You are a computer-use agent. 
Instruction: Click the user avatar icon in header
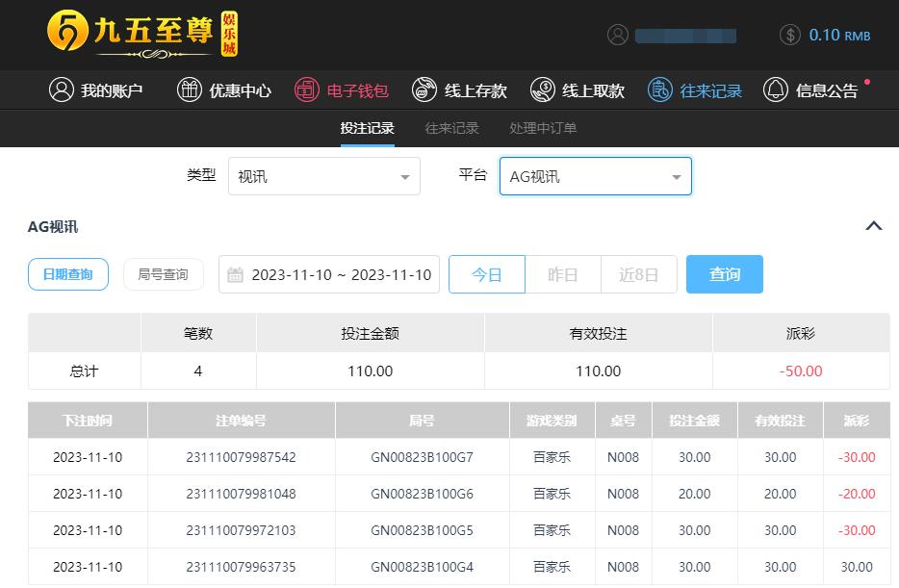(618, 35)
